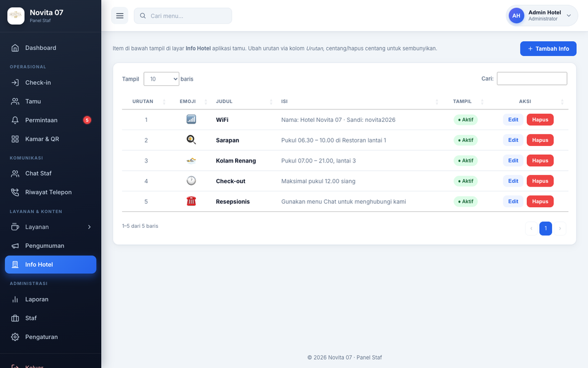The image size is (588, 368).
Task: Sort by the Isi column
Action: pyautogui.click(x=359, y=101)
